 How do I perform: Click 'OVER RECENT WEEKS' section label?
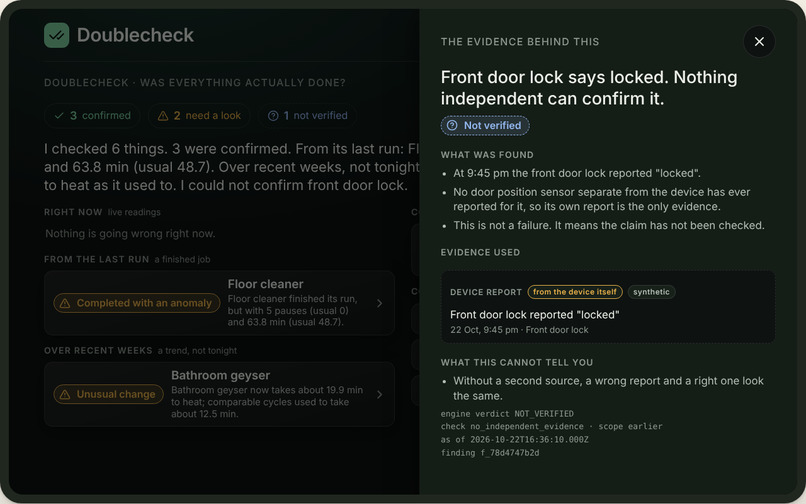pyautogui.click(x=98, y=351)
